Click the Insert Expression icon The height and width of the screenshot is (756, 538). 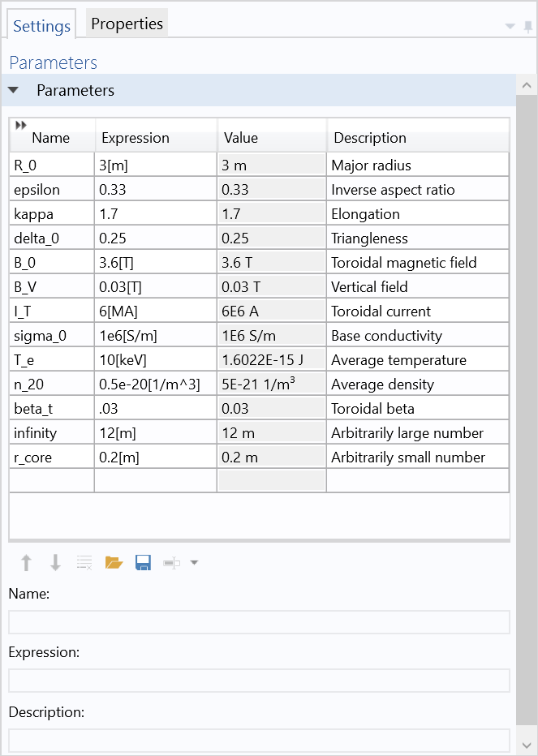171,562
